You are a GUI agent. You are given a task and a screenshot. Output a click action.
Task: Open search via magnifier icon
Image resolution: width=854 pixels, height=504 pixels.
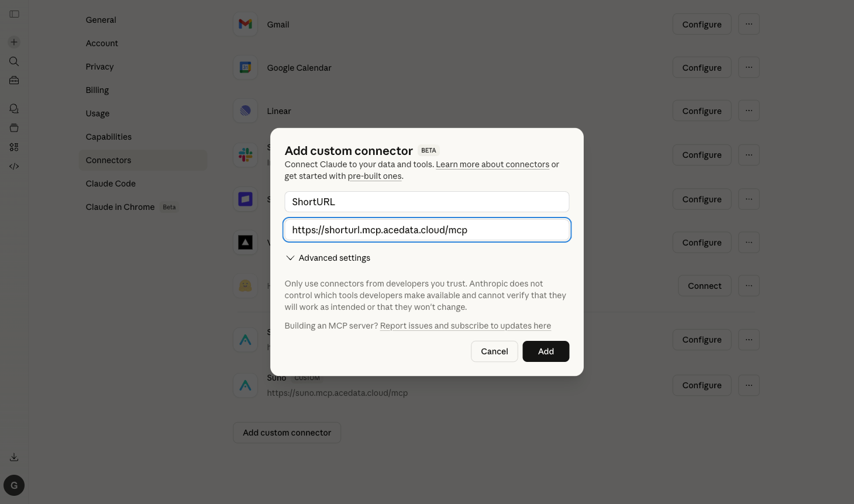tap(14, 61)
